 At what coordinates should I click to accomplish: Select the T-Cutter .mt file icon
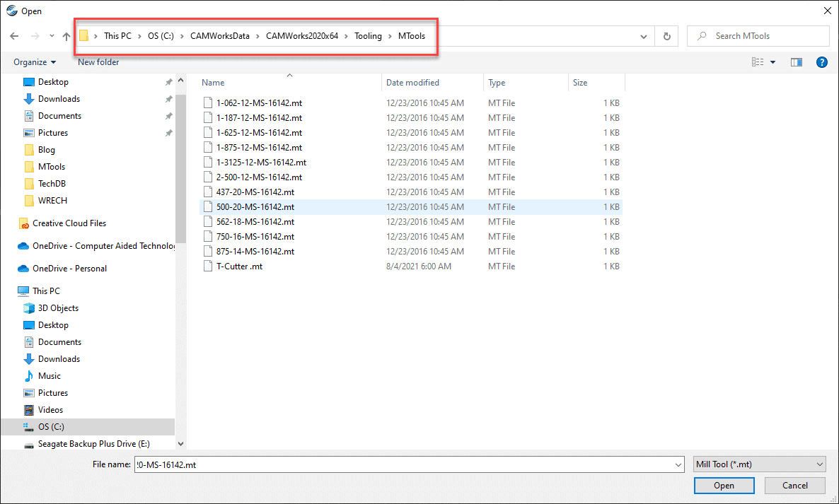pyautogui.click(x=207, y=266)
